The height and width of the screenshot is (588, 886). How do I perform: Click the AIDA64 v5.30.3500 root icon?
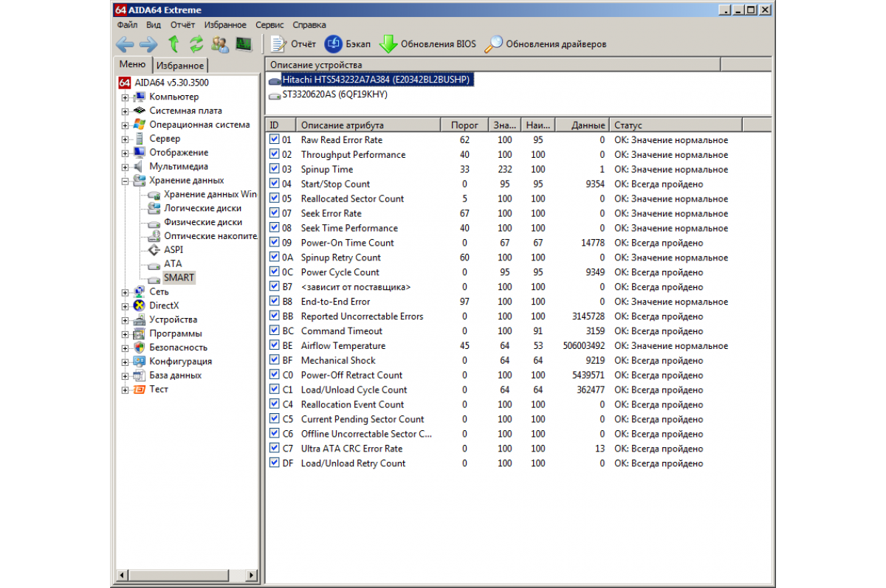coord(125,83)
